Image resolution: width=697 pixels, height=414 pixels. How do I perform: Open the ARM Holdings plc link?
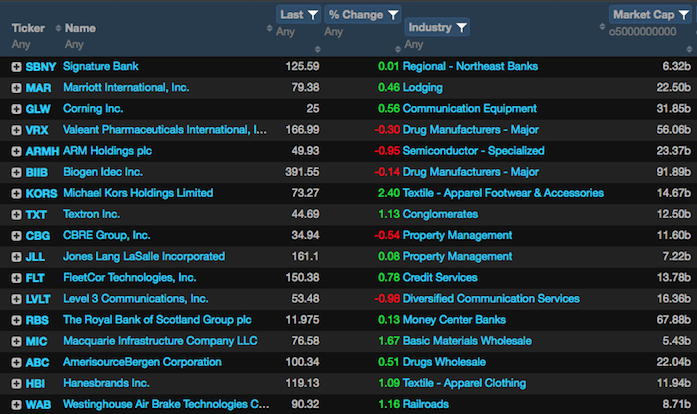(107, 151)
